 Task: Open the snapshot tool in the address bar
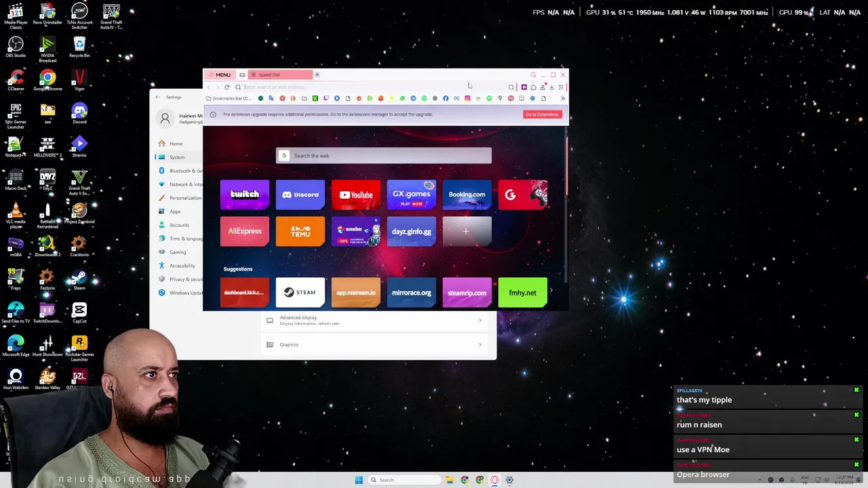(511, 87)
